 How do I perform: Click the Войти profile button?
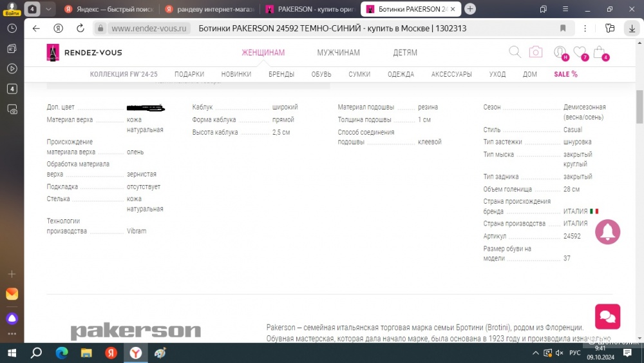[12, 8]
